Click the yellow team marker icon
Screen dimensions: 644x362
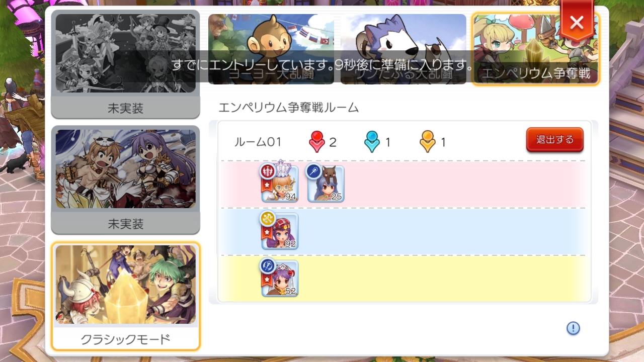point(427,142)
